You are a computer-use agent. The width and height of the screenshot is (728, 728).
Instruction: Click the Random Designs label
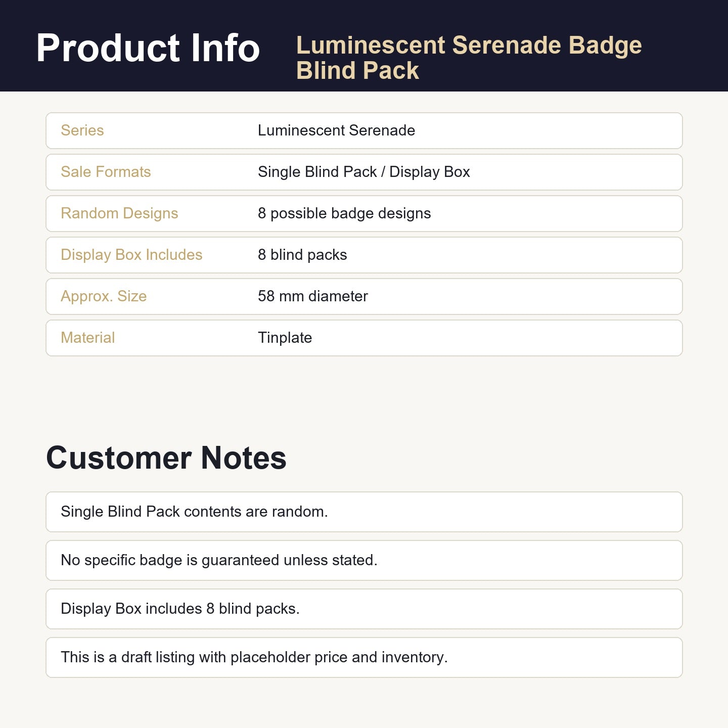pos(119,213)
